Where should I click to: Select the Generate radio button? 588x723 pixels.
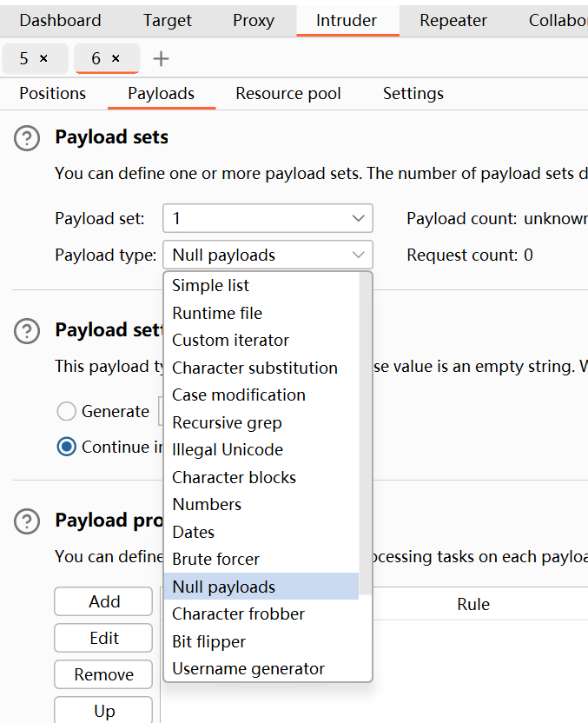(x=66, y=411)
